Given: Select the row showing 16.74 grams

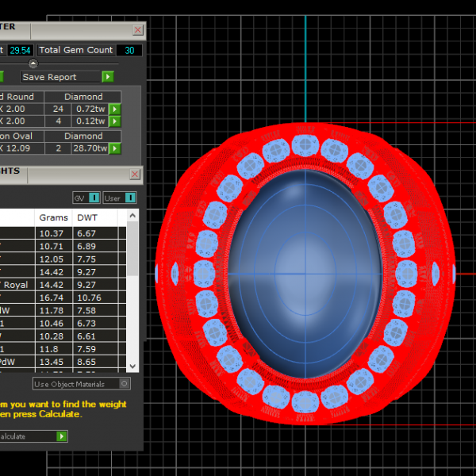Looking at the screenshot, I should tap(52, 297).
